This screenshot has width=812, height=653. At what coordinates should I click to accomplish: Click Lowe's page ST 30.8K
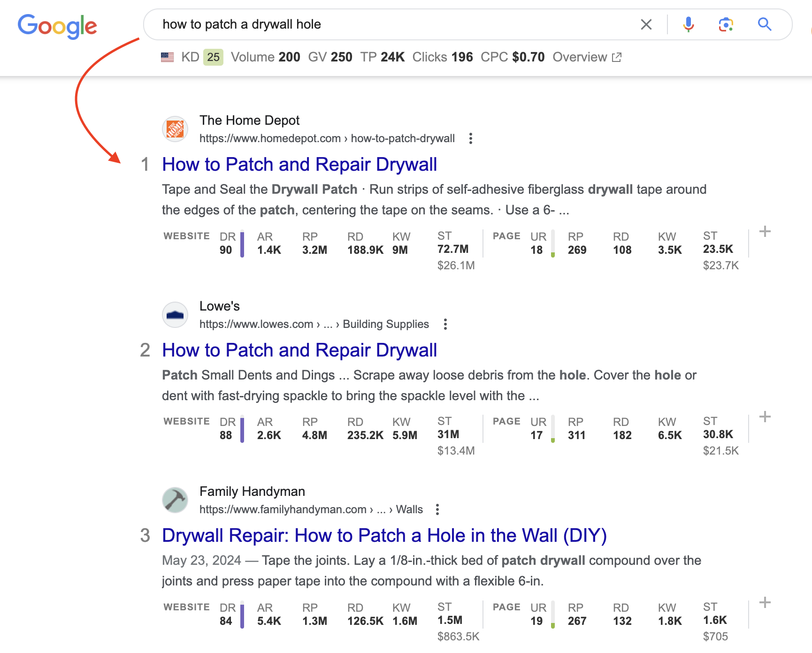(718, 434)
